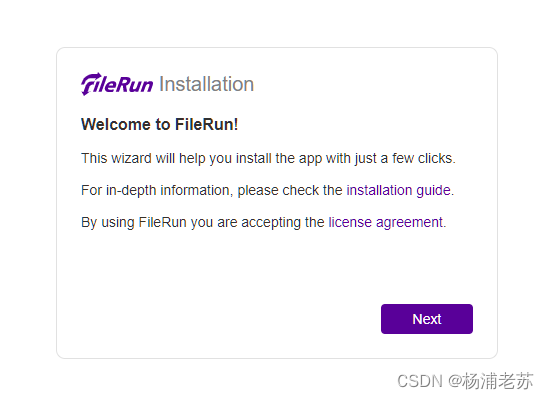Click the 'This wizard will help' sentence
549x399 pixels.
[268, 159]
